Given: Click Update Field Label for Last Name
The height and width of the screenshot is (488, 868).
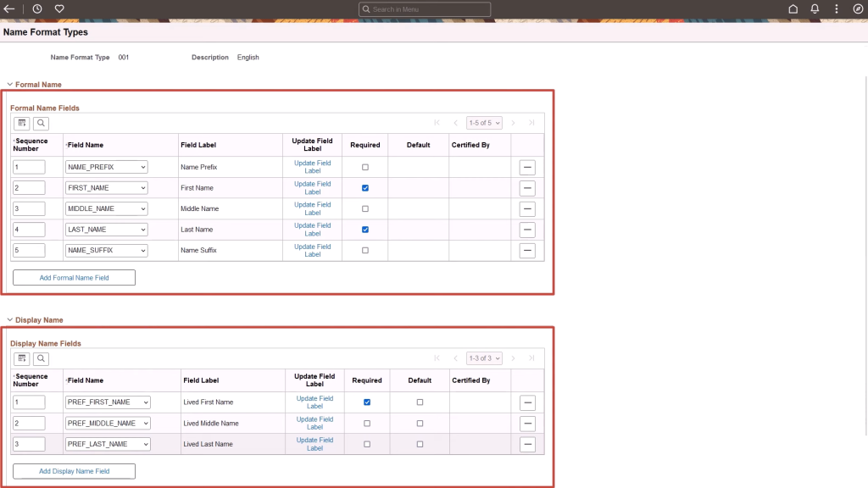Looking at the screenshot, I should pyautogui.click(x=314, y=229).
